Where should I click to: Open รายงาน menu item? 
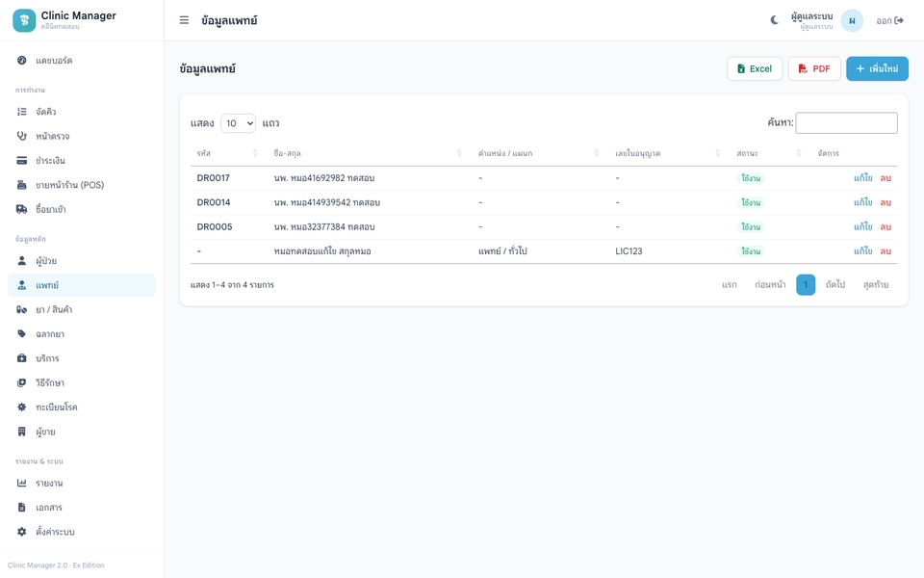(x=82, y=483)
